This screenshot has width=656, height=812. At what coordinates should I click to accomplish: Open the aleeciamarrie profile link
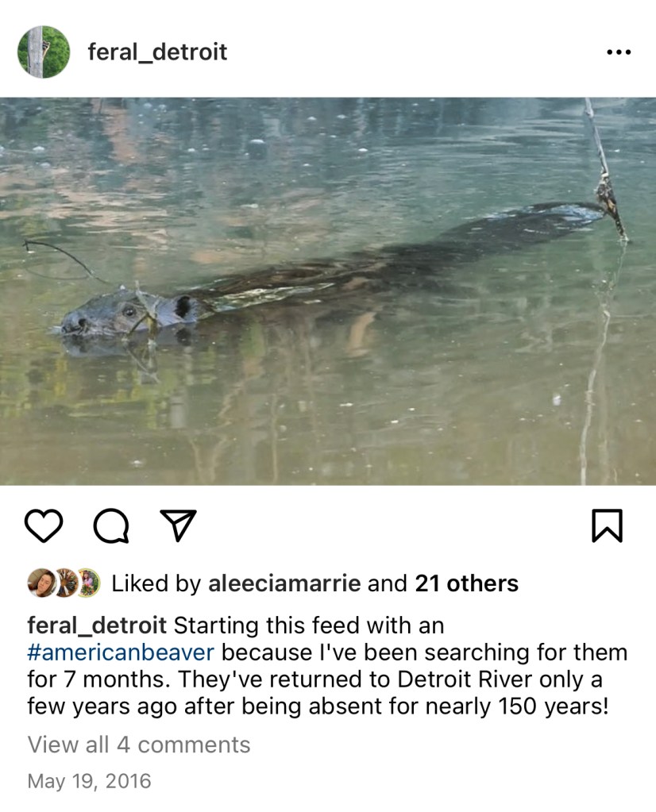(284, 583)
